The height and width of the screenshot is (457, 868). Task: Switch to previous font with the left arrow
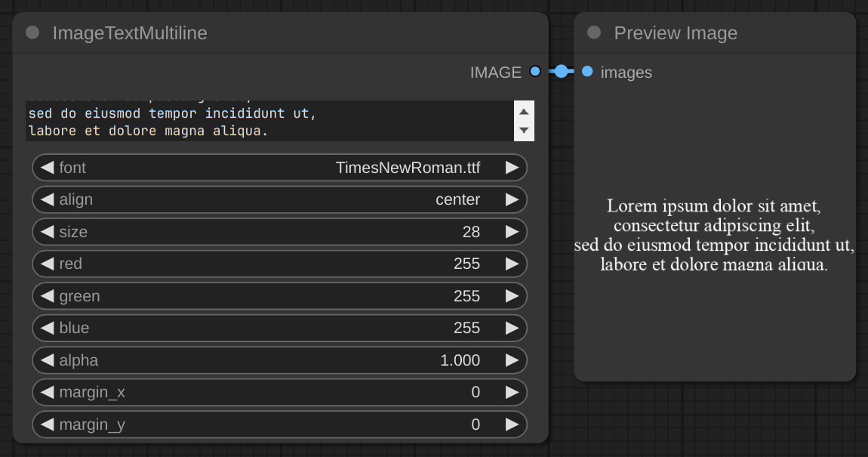pos(47,168)
